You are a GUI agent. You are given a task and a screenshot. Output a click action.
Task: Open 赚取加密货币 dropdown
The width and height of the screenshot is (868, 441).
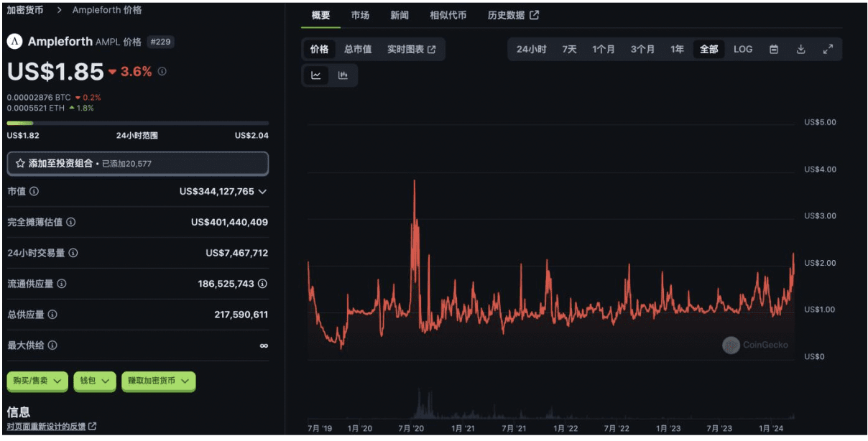(157, 381)
